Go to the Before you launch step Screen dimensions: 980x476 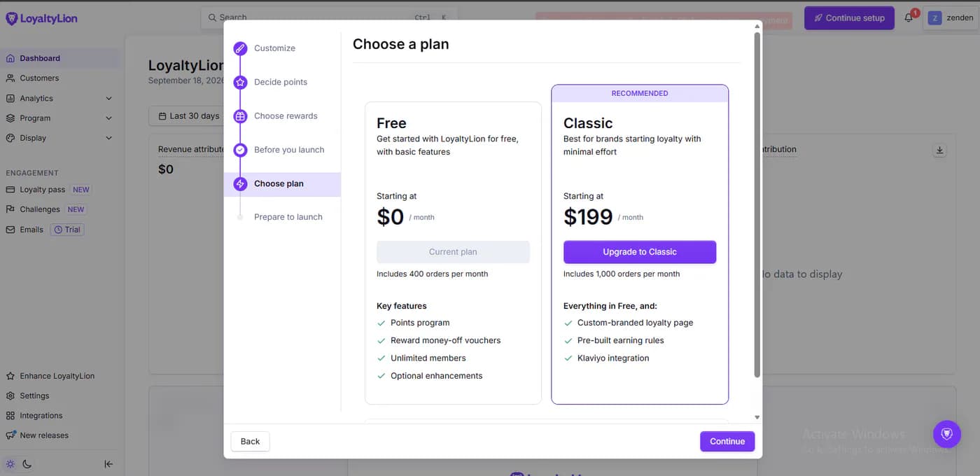pos(289,150)
